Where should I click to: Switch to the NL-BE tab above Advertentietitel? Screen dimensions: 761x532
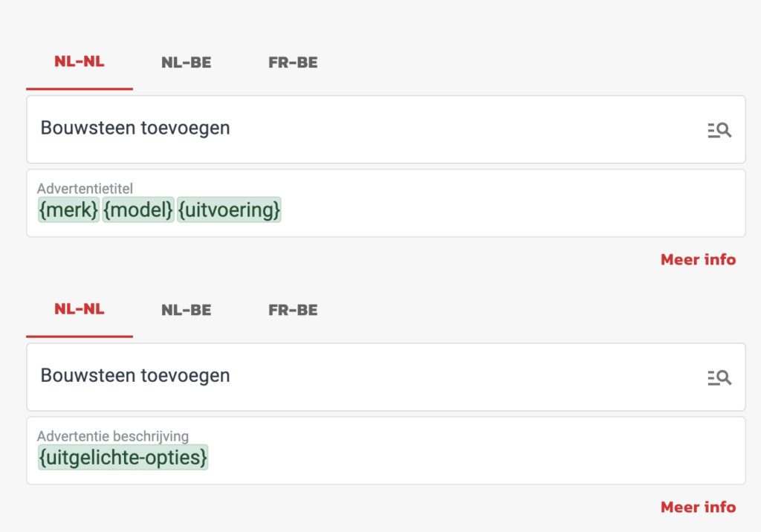[x=187, y=63]
